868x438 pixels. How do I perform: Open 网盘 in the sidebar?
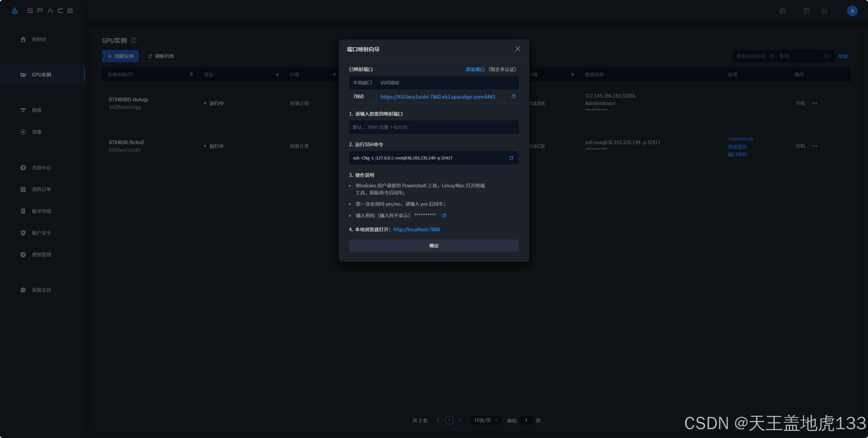(x=37, y=110)
